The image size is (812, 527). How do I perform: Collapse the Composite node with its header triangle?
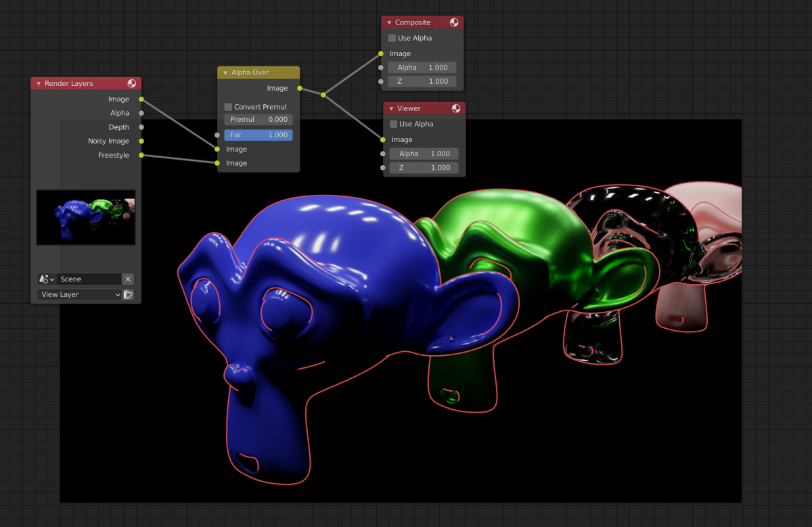388,22
